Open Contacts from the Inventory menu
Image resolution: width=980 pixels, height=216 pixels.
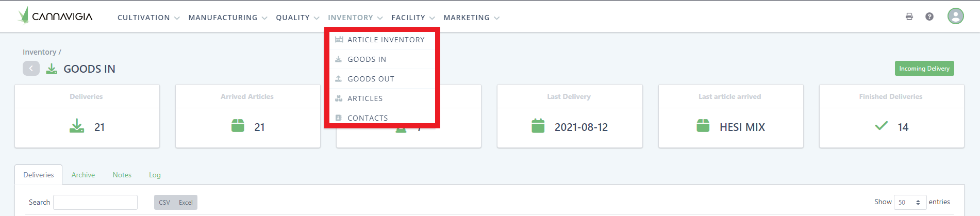pos(368,118)
